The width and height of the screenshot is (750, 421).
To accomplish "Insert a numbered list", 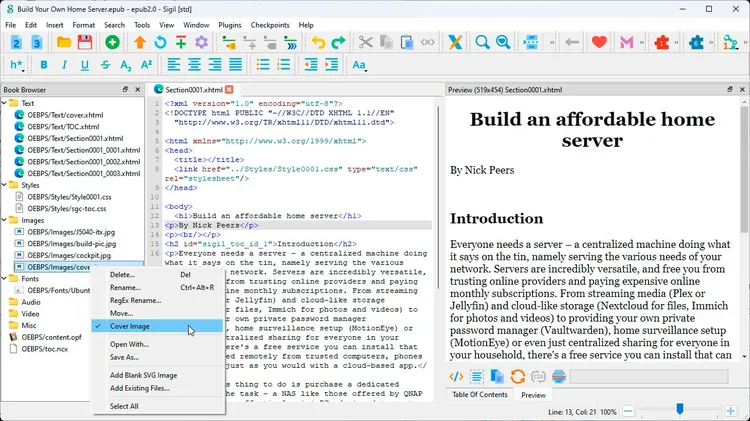I will [284, 65].
